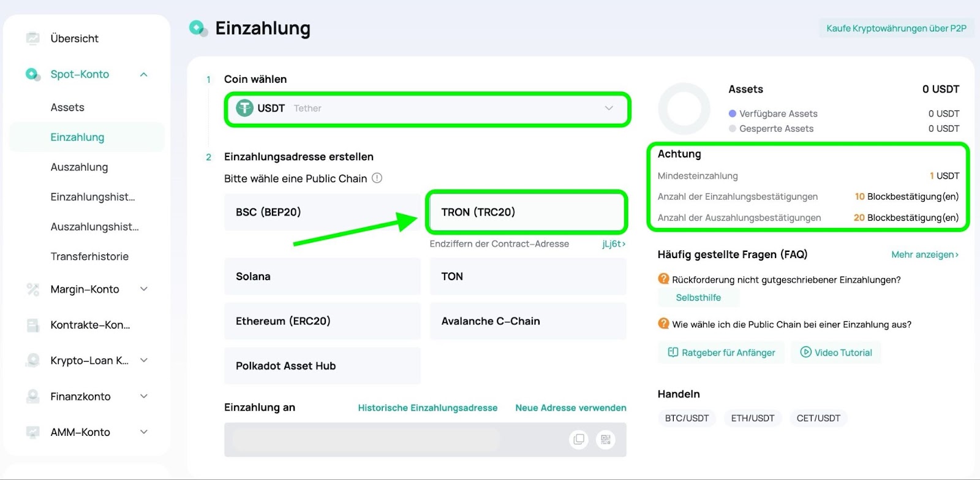Click Mehr anzeigen in FAQ

tap(925, 254)
